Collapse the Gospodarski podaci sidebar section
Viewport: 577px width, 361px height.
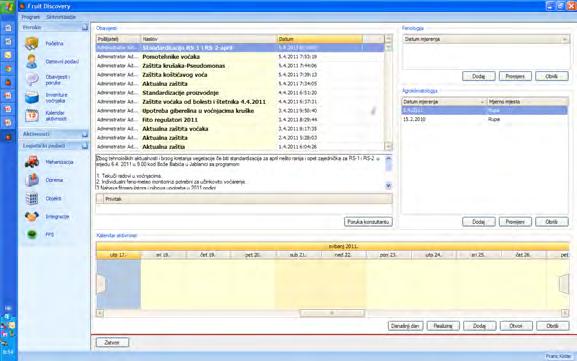(85, 146)
